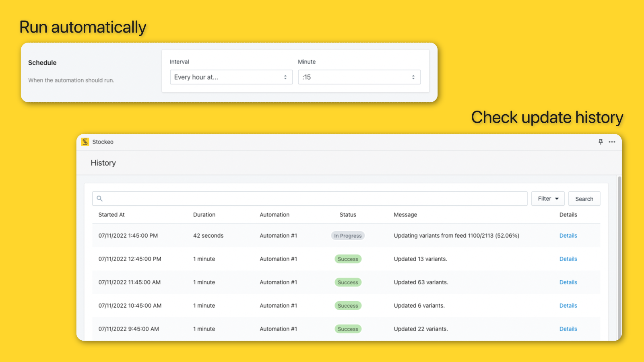Click the Stockeo logo icon
The height and width of the screenshot is (362, 644).
[85, 142]
